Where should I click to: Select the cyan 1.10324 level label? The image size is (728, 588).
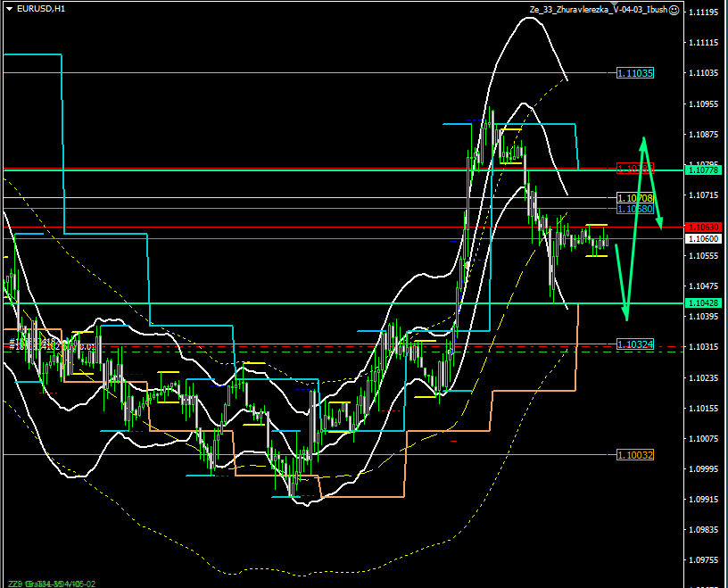tap(634, 344)
